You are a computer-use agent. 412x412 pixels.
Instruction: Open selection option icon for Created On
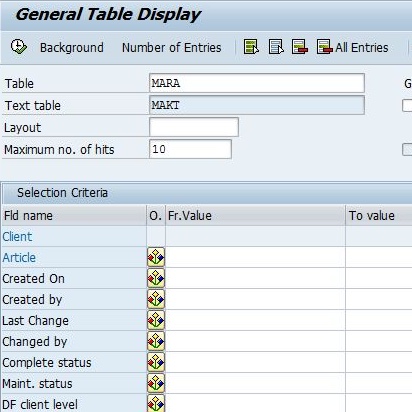(156, 278)
